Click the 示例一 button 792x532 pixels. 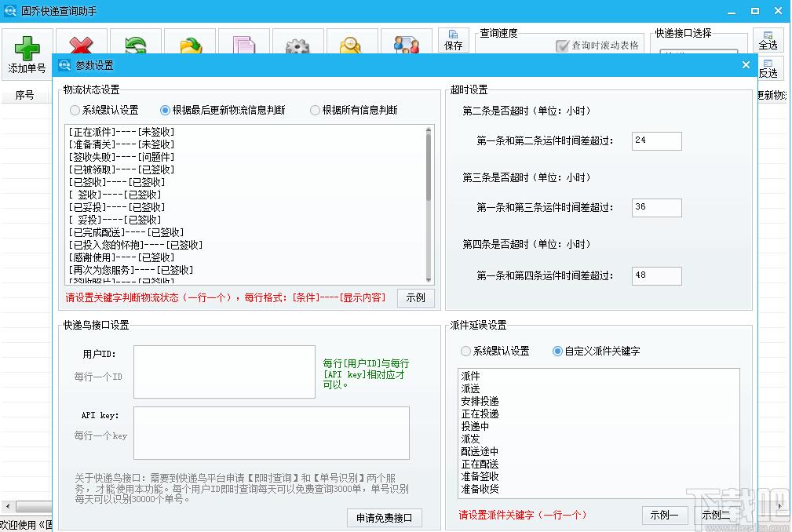pyautogui.click(x=665, y=516)
